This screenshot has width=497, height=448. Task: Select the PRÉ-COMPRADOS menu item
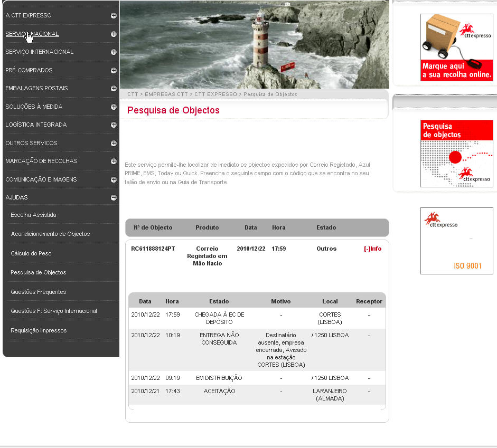(29, 70)
